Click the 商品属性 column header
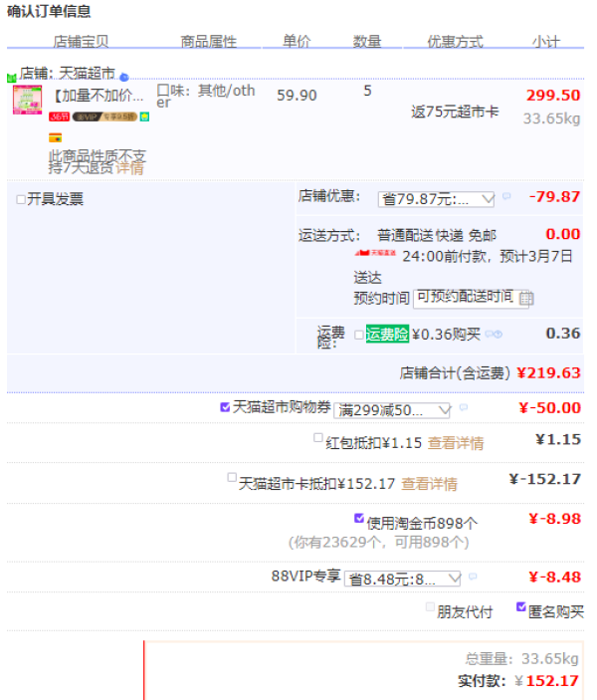Image resolution: width=597 pixels, height=700 pixels. 208,42
